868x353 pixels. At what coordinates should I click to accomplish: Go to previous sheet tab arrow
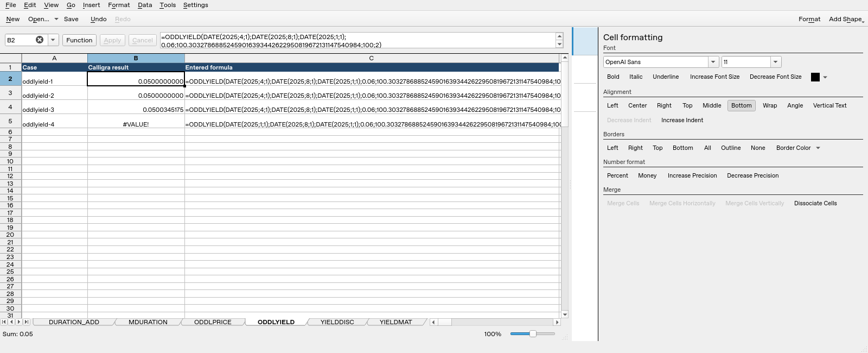coord(11,322)
